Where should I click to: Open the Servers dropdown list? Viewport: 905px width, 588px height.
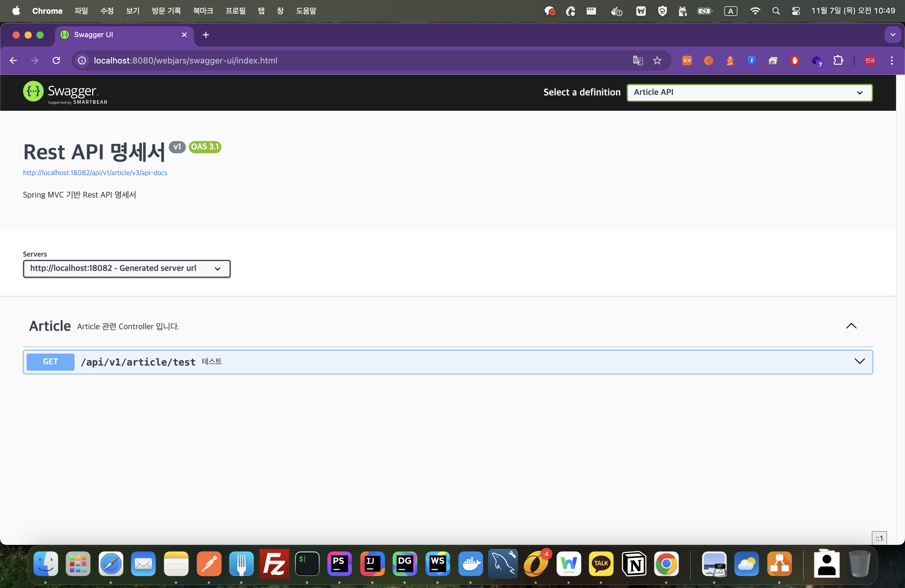[127, 269]
